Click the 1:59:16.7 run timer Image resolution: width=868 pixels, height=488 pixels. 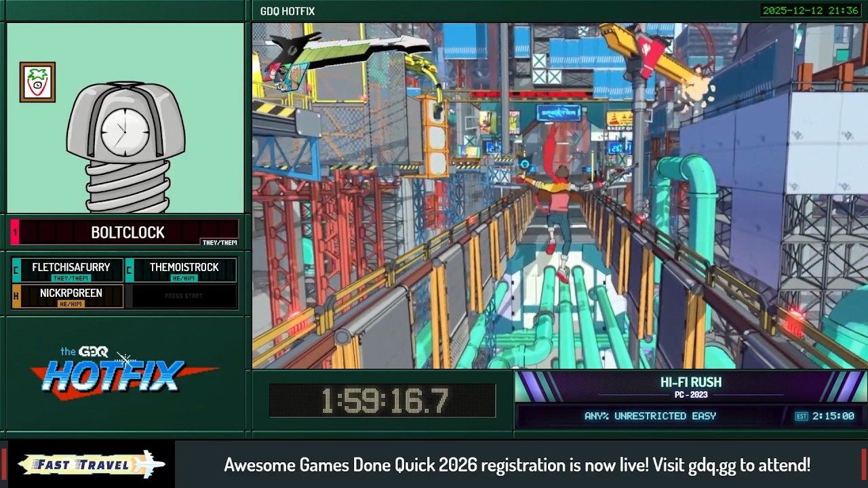pos(384,401)
